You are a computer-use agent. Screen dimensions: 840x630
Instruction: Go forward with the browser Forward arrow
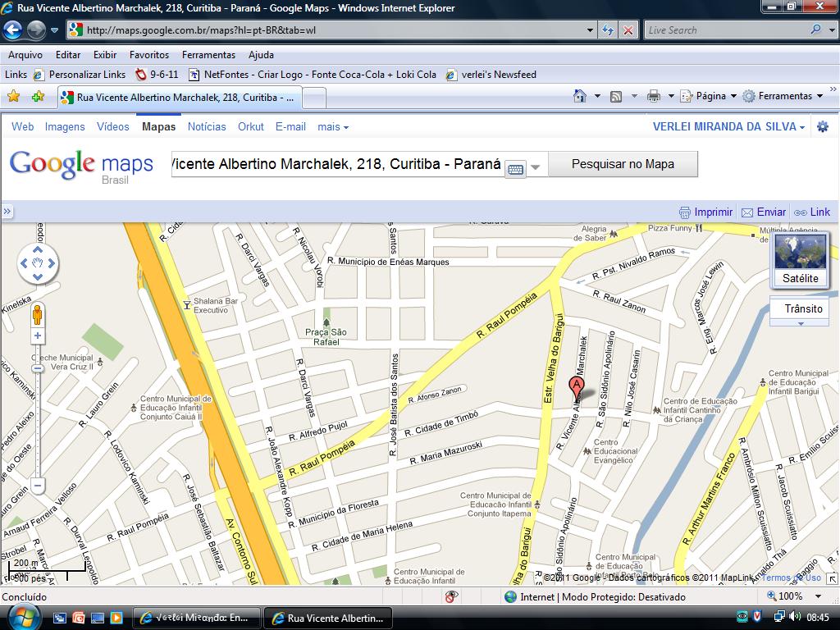click(36, 30)
